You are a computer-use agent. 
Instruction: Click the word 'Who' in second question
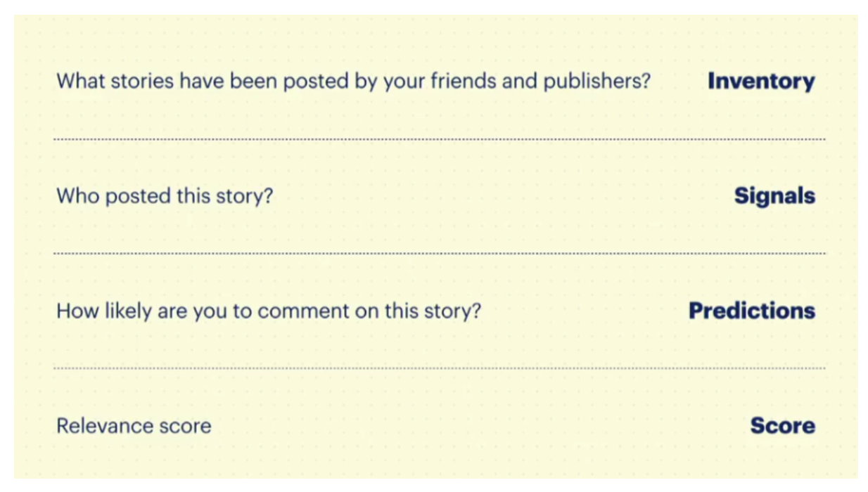(x=78, y=196)
